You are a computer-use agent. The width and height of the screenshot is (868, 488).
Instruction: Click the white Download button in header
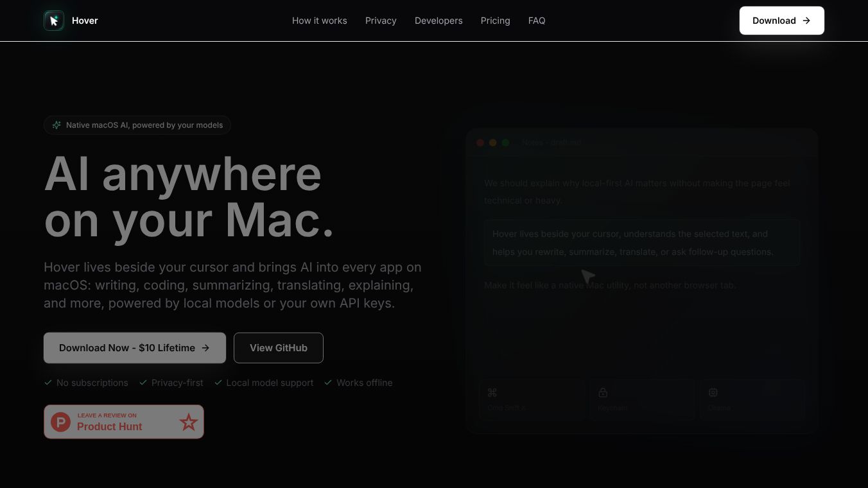pos(782,21)
